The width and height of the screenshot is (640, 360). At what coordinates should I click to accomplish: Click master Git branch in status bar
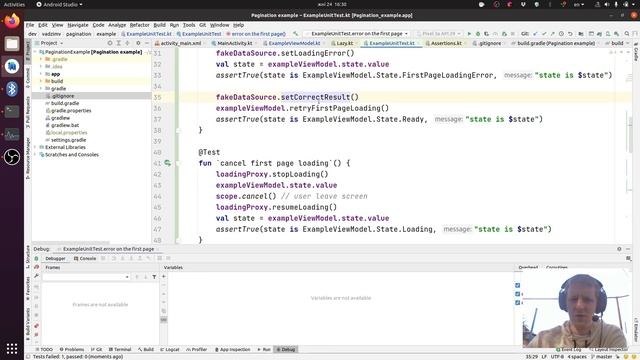point(602,357)
